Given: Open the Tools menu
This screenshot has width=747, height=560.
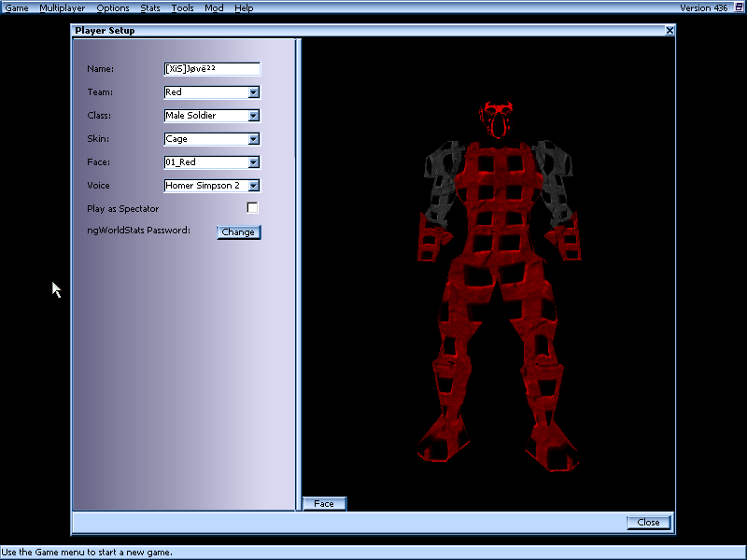Looking at the screenshot, I should pos(182,7).
